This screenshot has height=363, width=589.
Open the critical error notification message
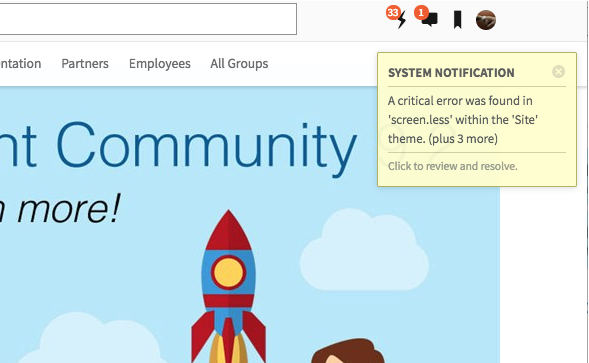(463, 120)
